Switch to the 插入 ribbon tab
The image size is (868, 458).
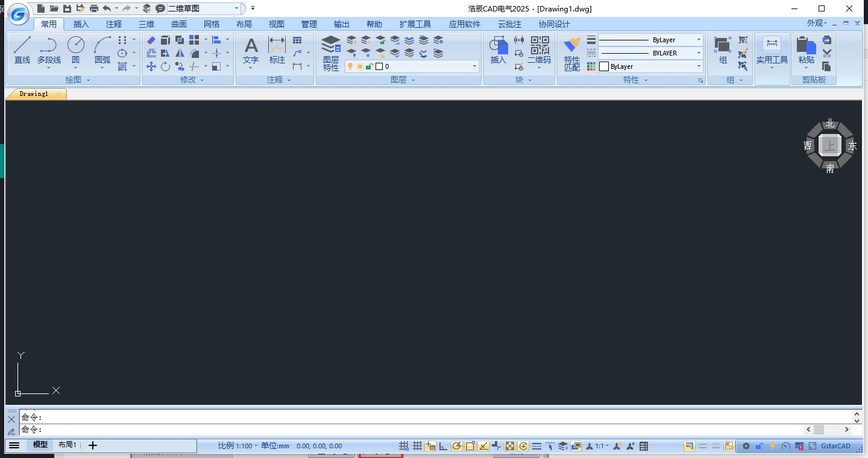81,24
